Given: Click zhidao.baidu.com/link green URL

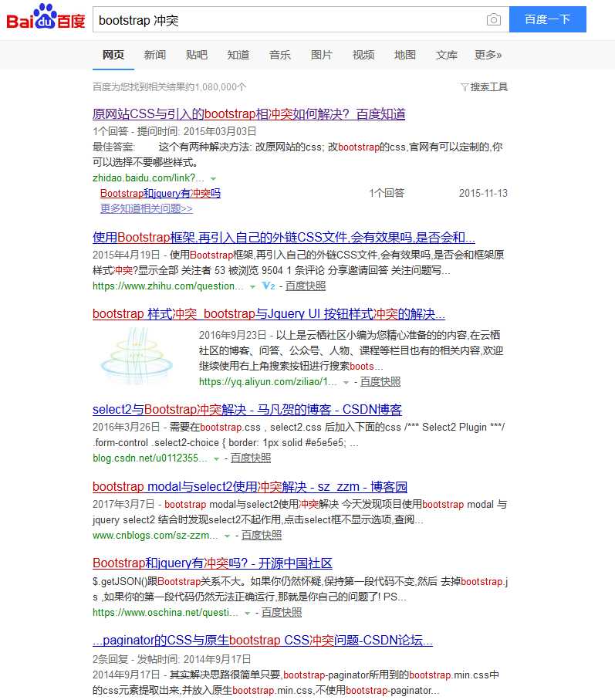Looking at the screenshot, I should pyautogui.click(x=148, y=178).
